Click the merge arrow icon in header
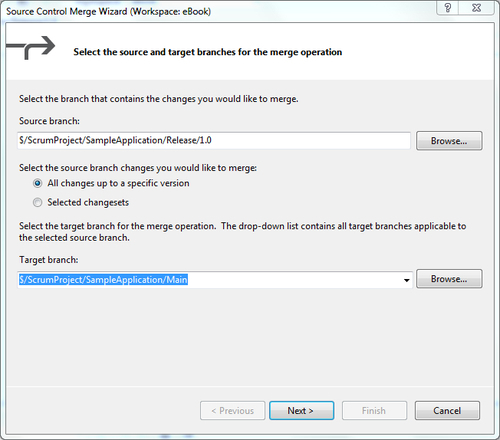The height and width of the screenshot is (440, 500). (31, 47)
